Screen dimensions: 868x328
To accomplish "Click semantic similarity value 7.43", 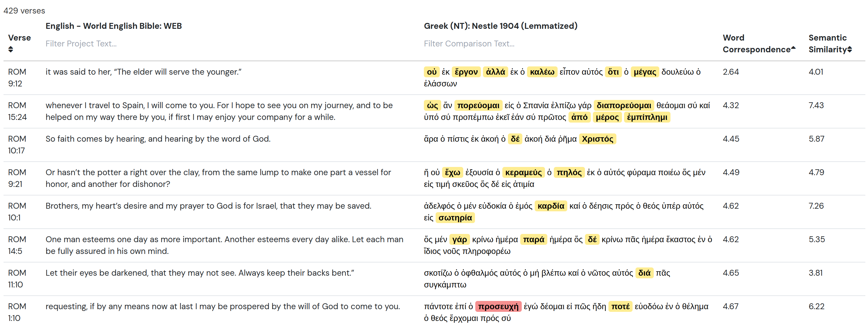I will pyautogui.click(x=816, y=106).
